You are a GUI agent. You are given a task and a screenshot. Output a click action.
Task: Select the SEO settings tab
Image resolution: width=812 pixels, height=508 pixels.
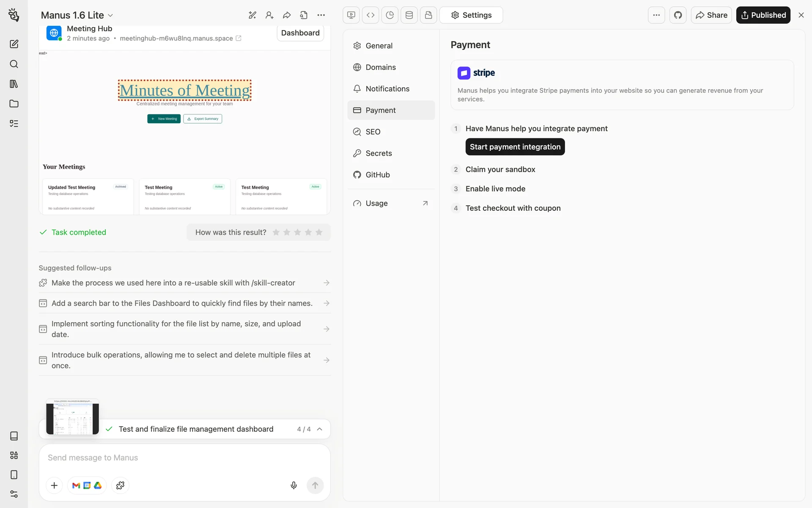[373, 132]
